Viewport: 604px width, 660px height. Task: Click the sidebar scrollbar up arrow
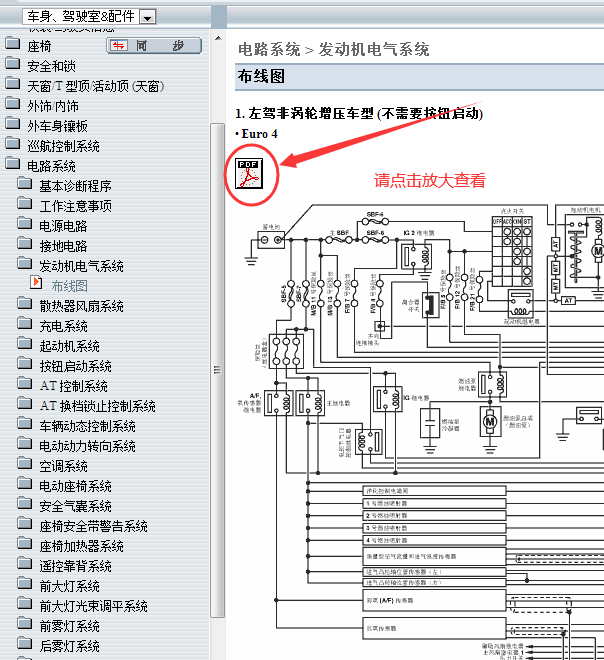[x=218, y=38]
